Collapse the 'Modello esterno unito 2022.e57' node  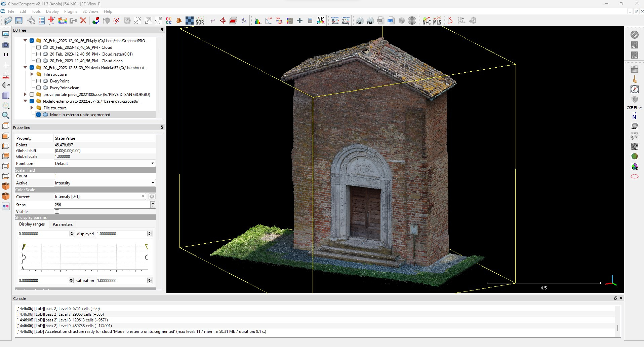(25, 101)
